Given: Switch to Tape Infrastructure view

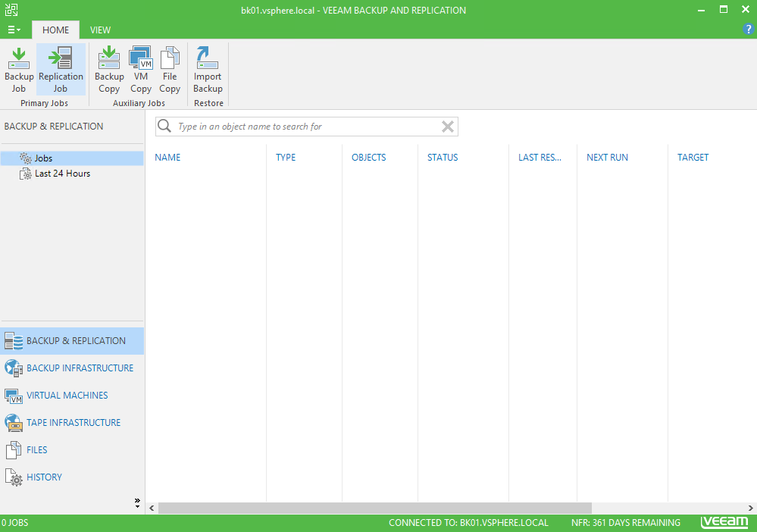Looking at the screenshot, I should pos(73,423).
